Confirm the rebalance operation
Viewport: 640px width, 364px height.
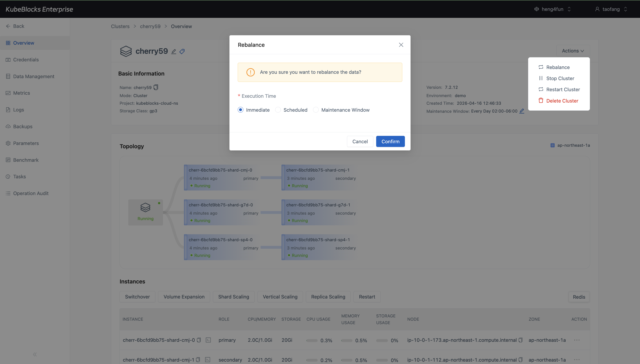coord(390,142)
